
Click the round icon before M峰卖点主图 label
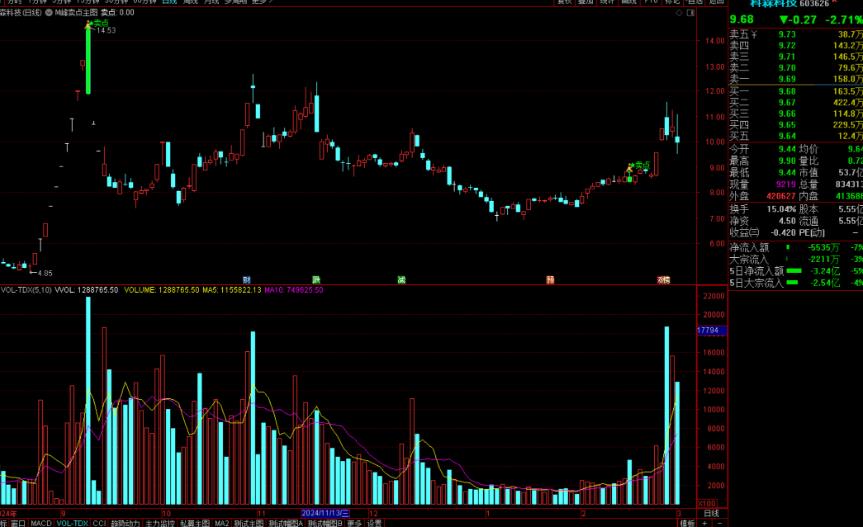(49, 12)
